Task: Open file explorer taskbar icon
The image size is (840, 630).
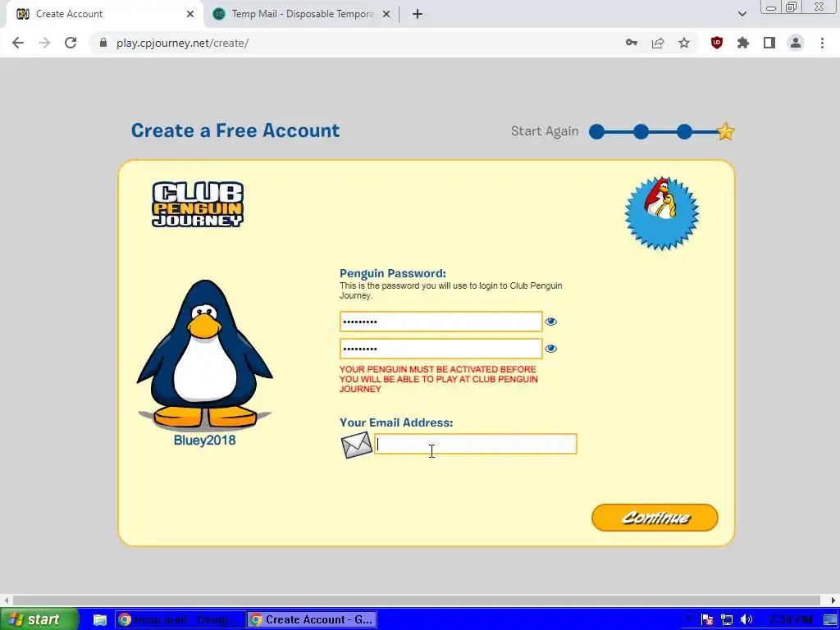Action: click(x=99, y=620)
